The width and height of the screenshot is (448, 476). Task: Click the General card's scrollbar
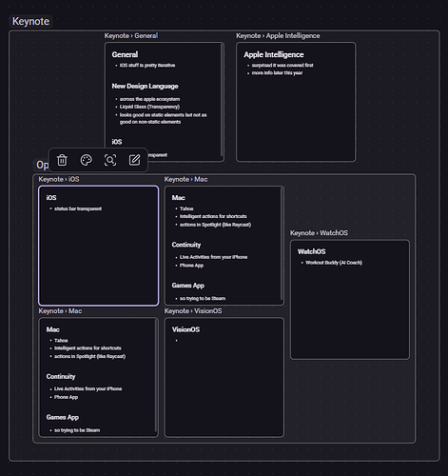tap(222, 100)
